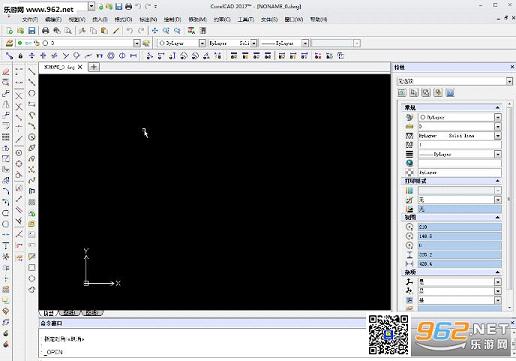
Task: Select the Spline curve tool in draw toolbar
Action: point(32,180)
